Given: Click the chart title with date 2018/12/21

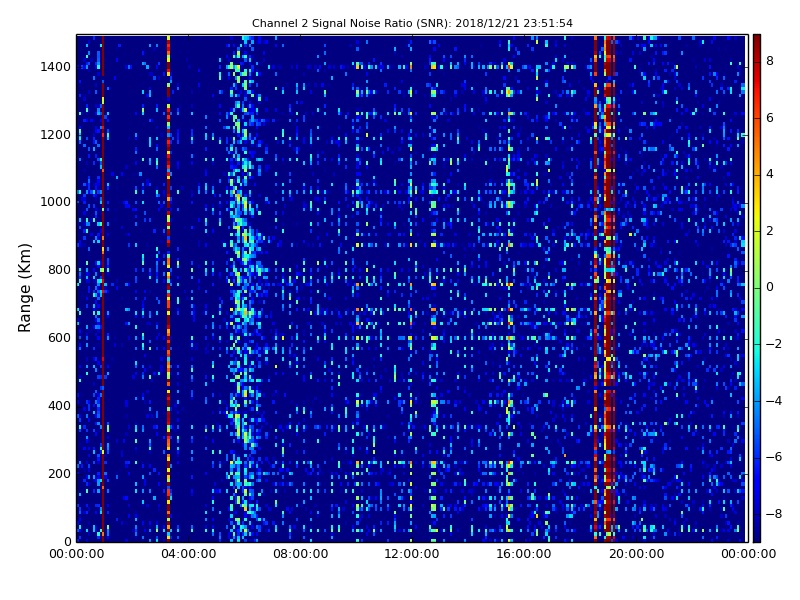Looking at the screenshot, I should (412, 23).
